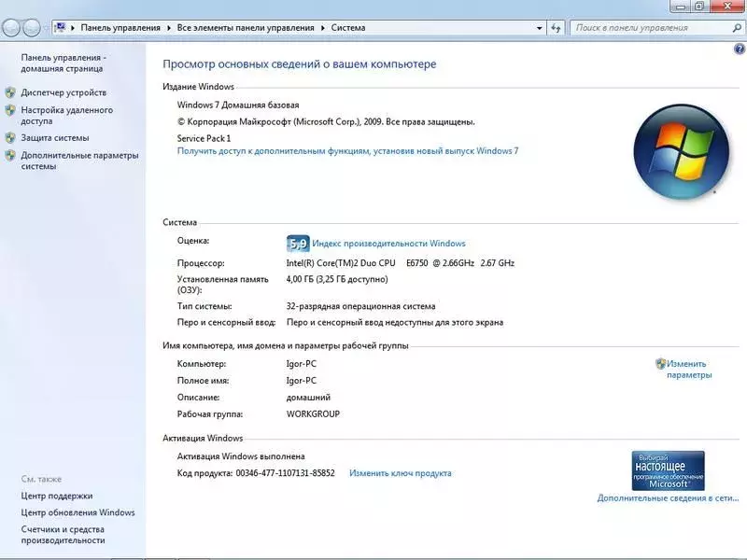Click the refresh button beside address bar

[556, 28]
